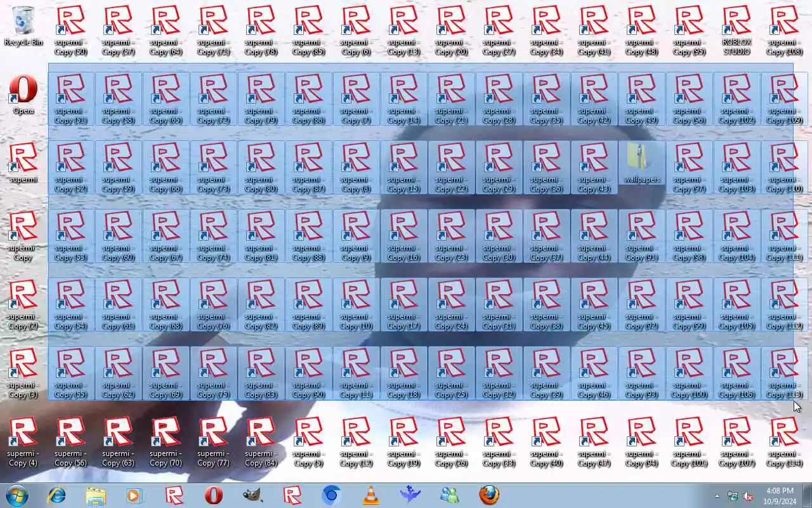Select shortcut 'supermi - Copy (27)'

pos(499,30)
